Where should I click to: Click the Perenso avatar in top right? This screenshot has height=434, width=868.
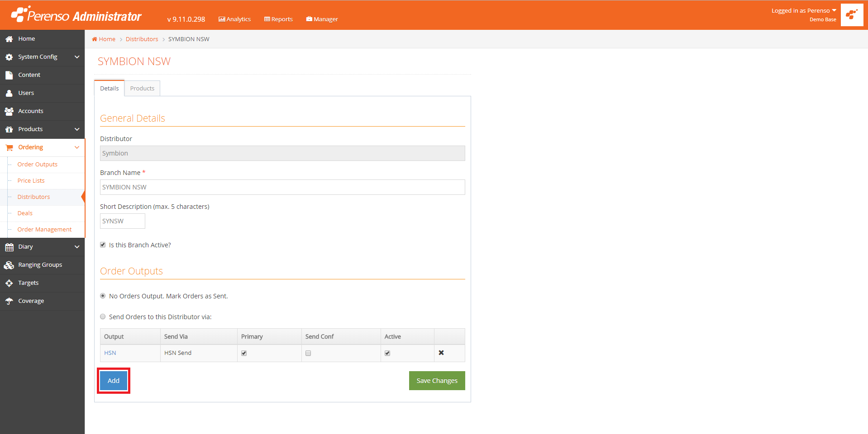tap(852, 15)
